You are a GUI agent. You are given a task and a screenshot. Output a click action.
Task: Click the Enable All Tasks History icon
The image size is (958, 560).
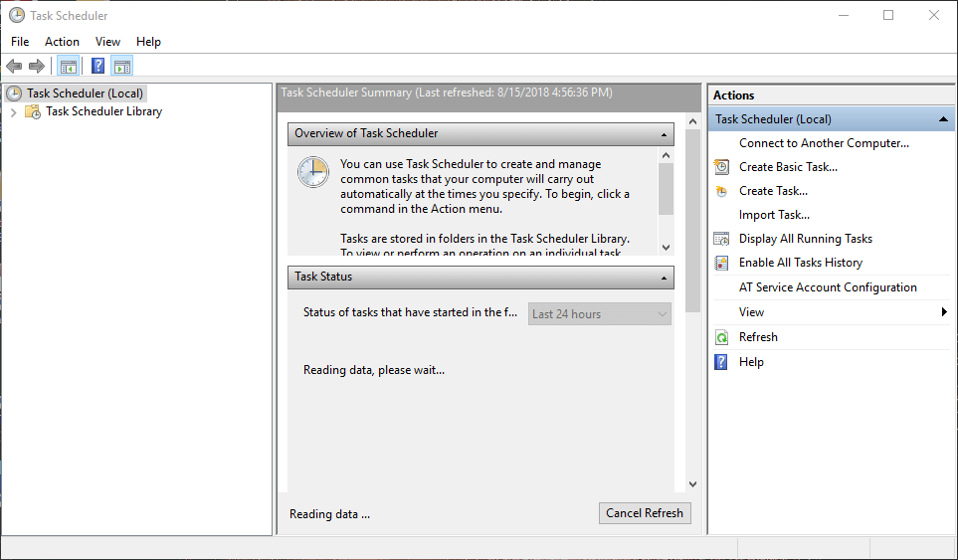coord(721,263)
